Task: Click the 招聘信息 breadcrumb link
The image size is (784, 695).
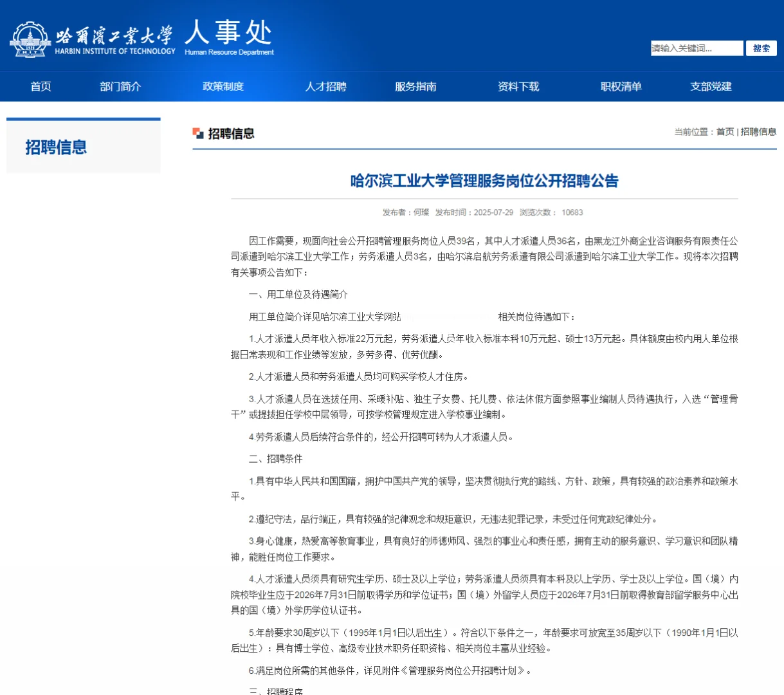Action: click(758, 132)
